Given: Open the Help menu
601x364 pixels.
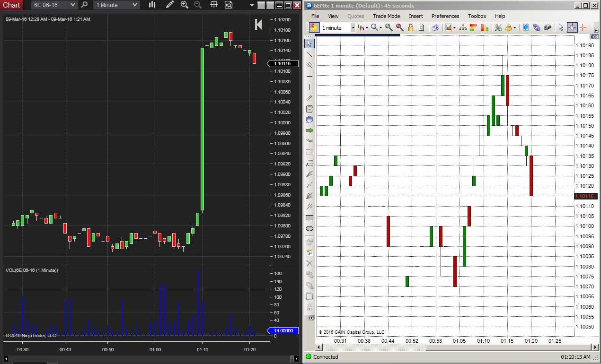Looking at the screenshot, I should pyautogui.click(x=500, y=16).
